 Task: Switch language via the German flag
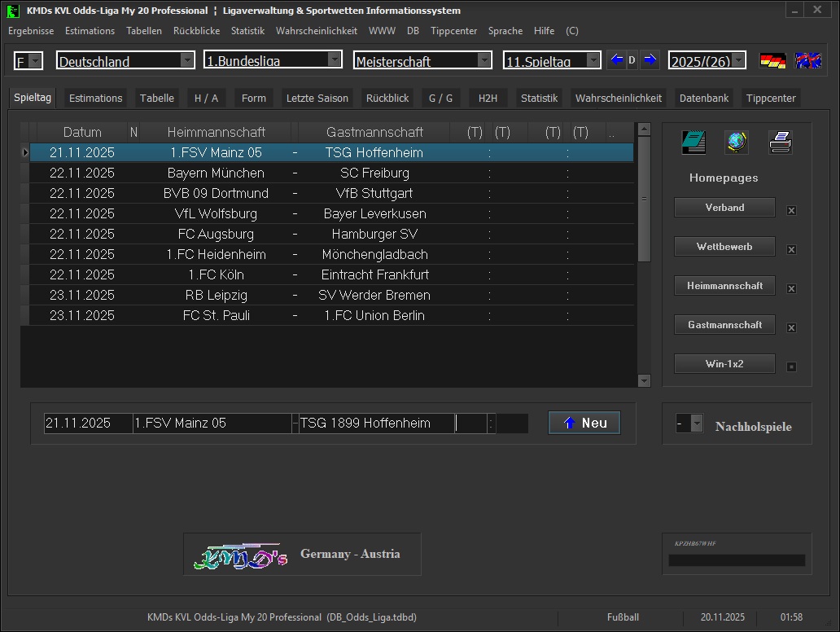[772, 61]
